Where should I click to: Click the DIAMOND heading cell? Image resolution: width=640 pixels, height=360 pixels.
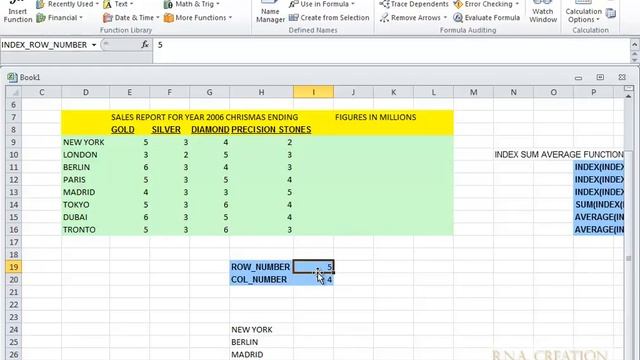(209, 129)
